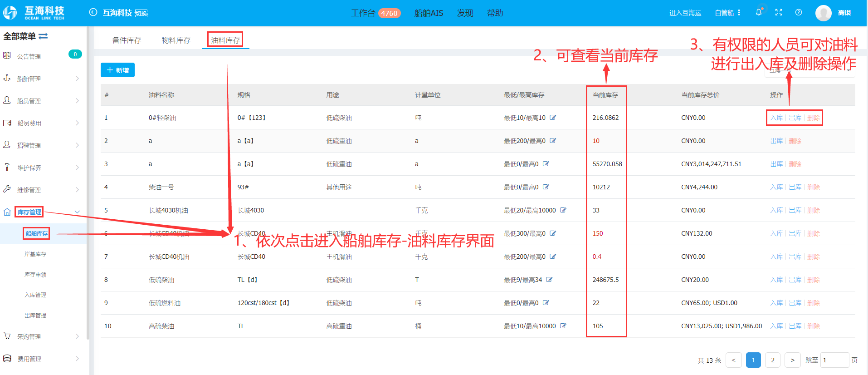Expand the 采购管理 menu

(x=77, y=336)
